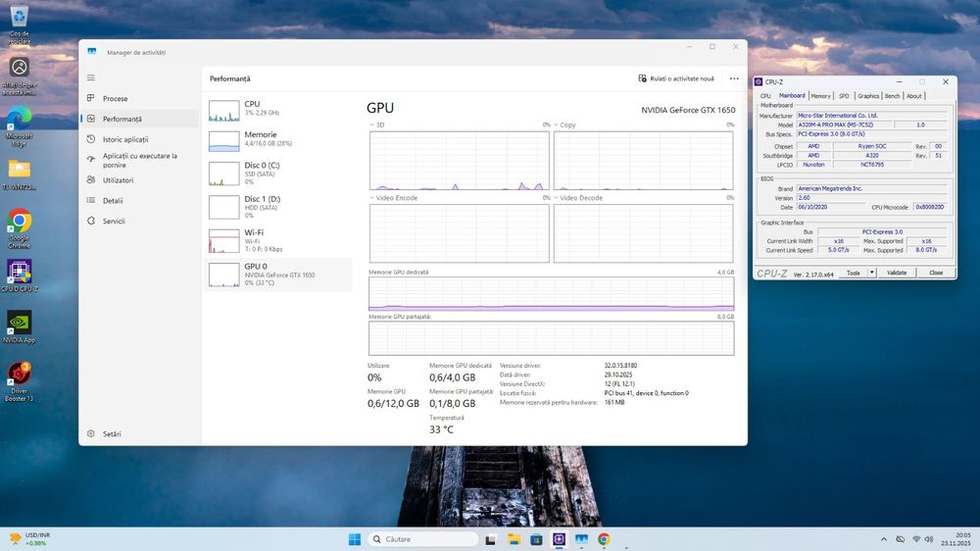Open the Aflați despre această imagine desktop icon
Screen dimensions: 980x551
(x=20, y=75)
